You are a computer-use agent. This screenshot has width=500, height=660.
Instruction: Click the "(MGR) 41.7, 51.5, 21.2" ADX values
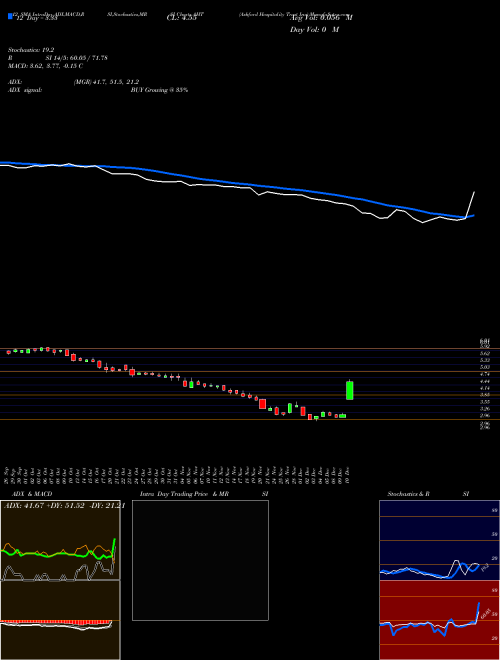(106, 82)
